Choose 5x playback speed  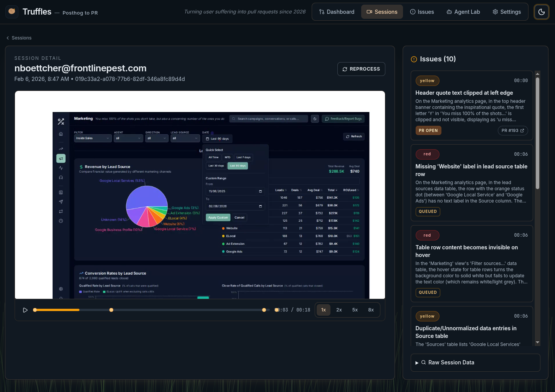click(355, 310)
